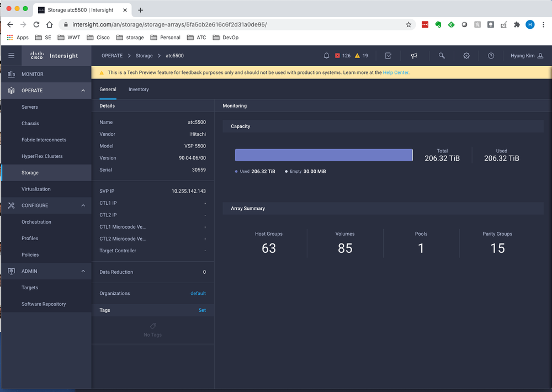The width and height of the screenshot is (552, 392).
Task: Click Set to add tags
Action: click(202, 310)
